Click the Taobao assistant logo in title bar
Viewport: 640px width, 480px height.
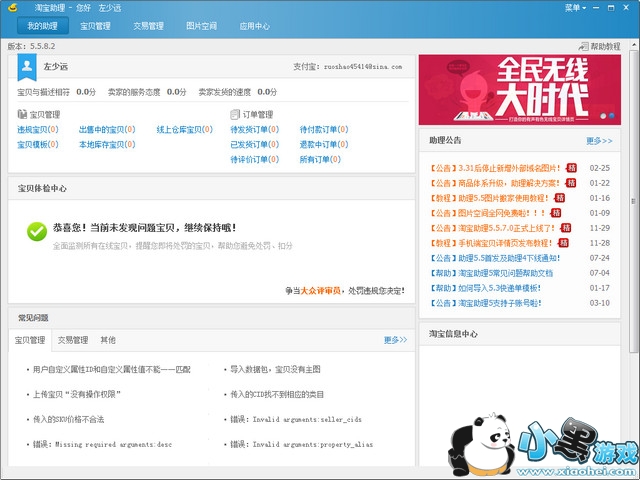point(11,8)
